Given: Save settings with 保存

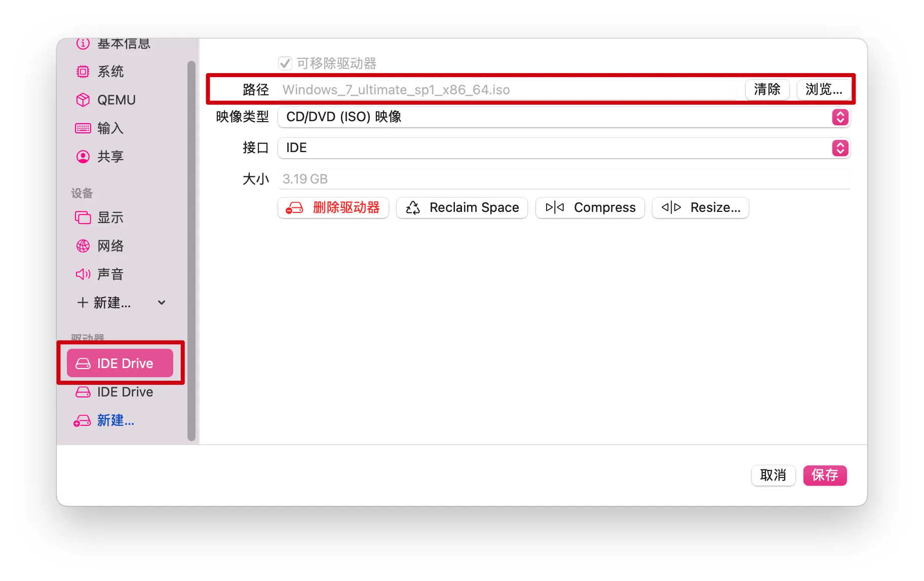Looking at the screenshot, I should [825, 476].
